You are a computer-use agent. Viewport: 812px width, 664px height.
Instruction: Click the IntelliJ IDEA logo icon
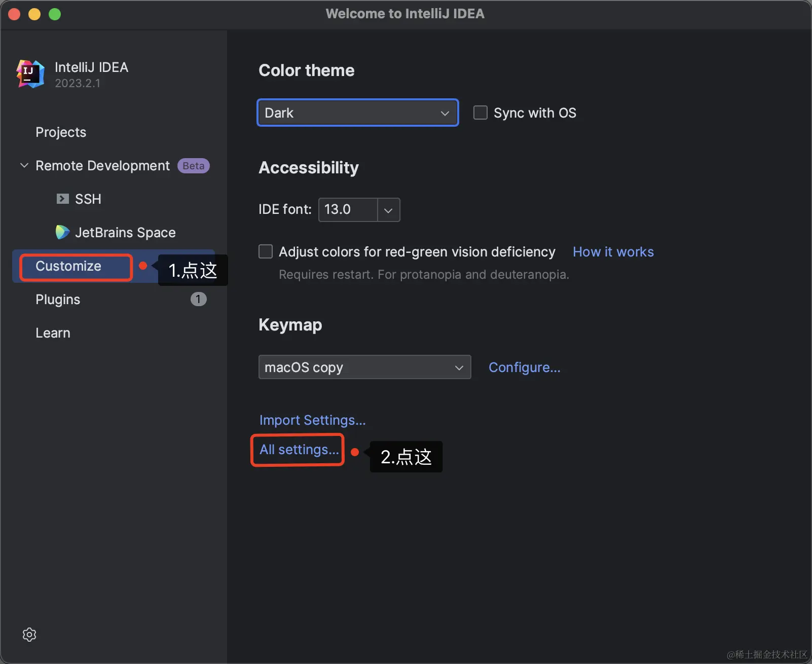tap(30, 74)
